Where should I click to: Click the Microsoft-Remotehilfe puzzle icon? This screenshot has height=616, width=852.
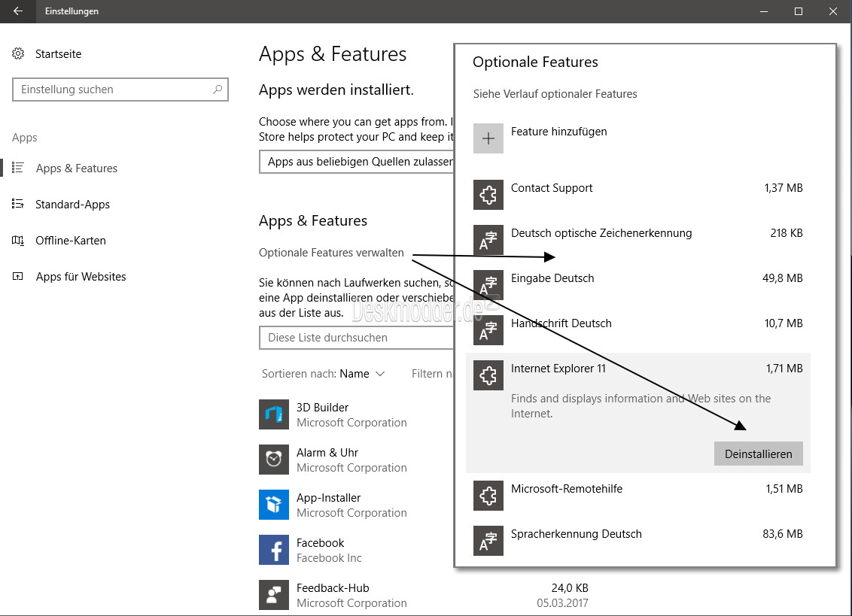coord(488,496)
